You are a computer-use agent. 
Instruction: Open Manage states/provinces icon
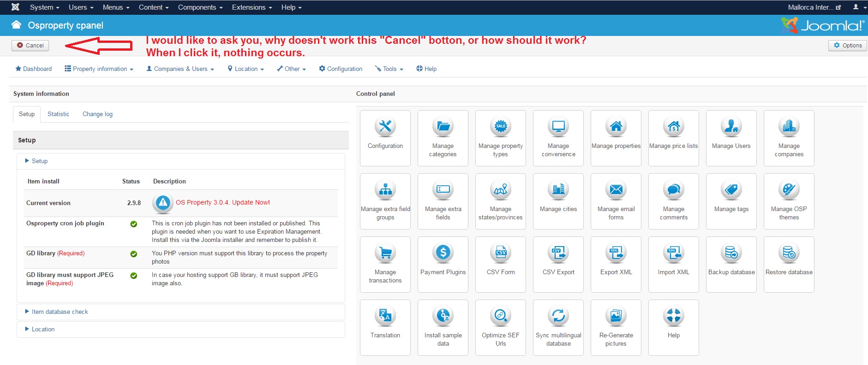[x=501, y=201]
